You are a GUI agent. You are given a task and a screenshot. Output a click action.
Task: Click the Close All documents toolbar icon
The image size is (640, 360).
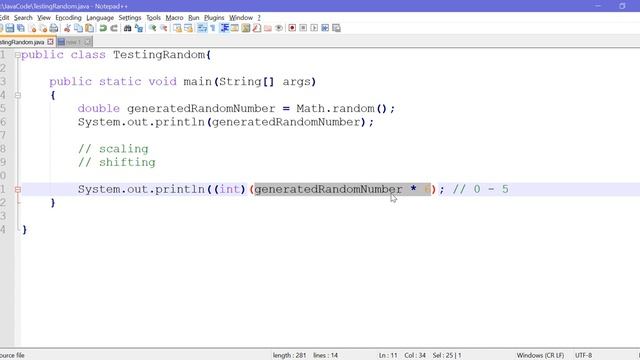pos(43,28)
